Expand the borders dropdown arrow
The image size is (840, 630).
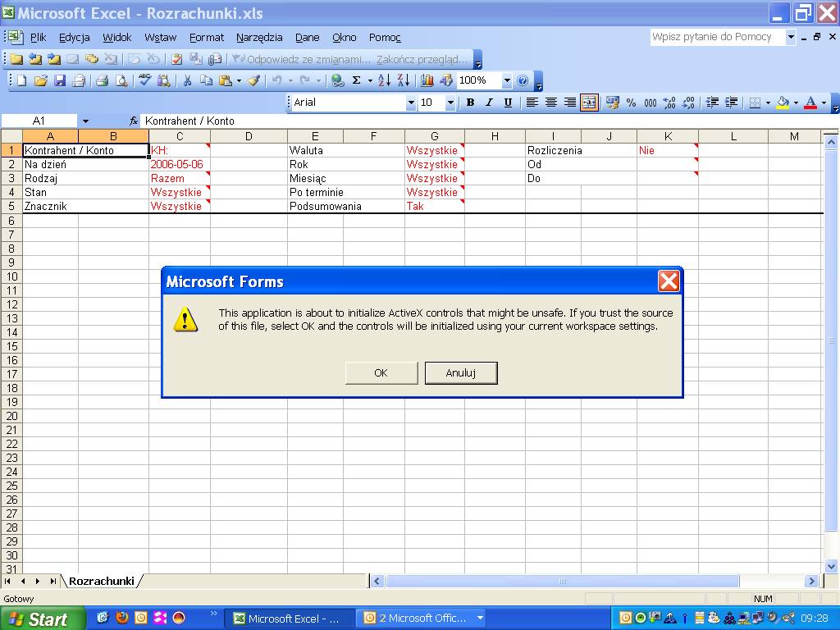pyautogui.click(x=768, y=103)
